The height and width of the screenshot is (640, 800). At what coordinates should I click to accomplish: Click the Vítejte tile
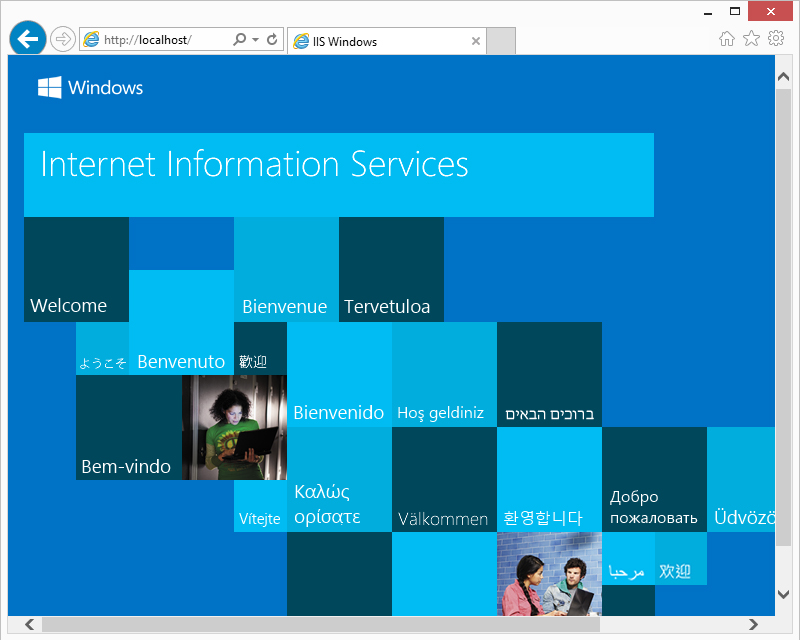point(260,506)
